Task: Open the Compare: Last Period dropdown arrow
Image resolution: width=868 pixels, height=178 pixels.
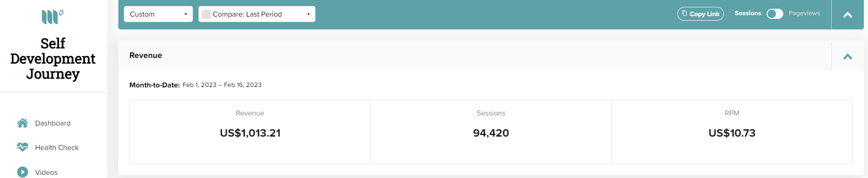Action: point(308,14)
